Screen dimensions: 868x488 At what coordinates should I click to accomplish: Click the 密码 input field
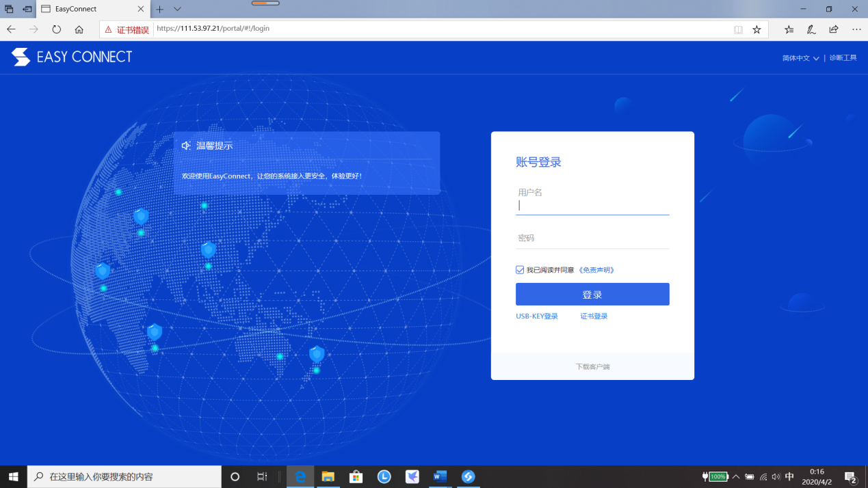[592, 239]
